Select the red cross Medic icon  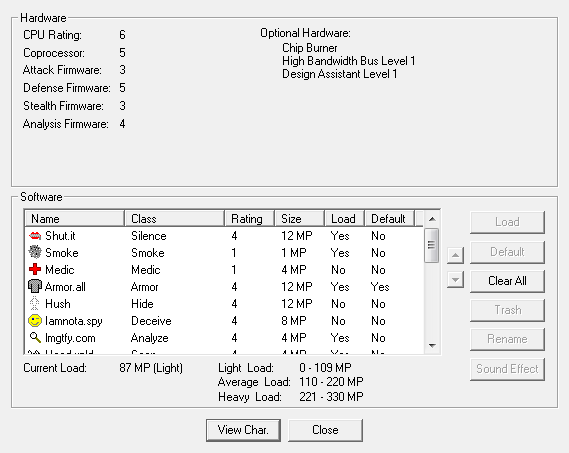[x=35, y=269]
